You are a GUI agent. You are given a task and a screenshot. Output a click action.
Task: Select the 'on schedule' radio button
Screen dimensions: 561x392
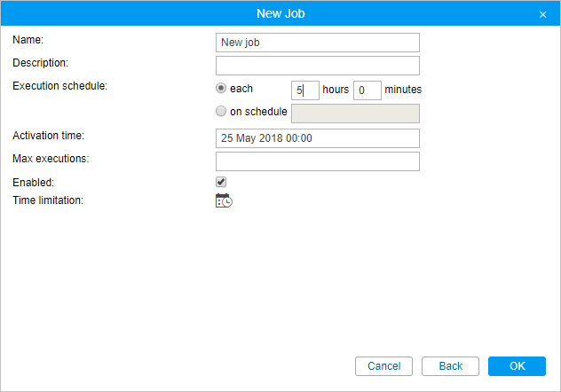221,111
